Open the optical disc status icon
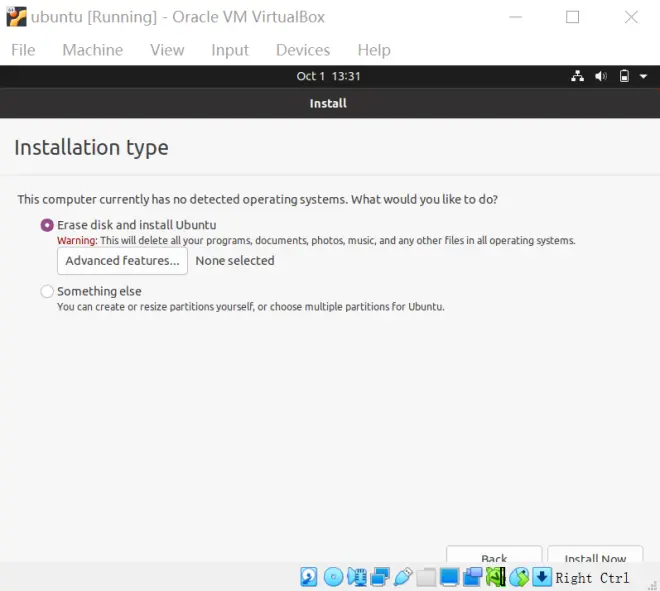660x591 pixels. 333,577
